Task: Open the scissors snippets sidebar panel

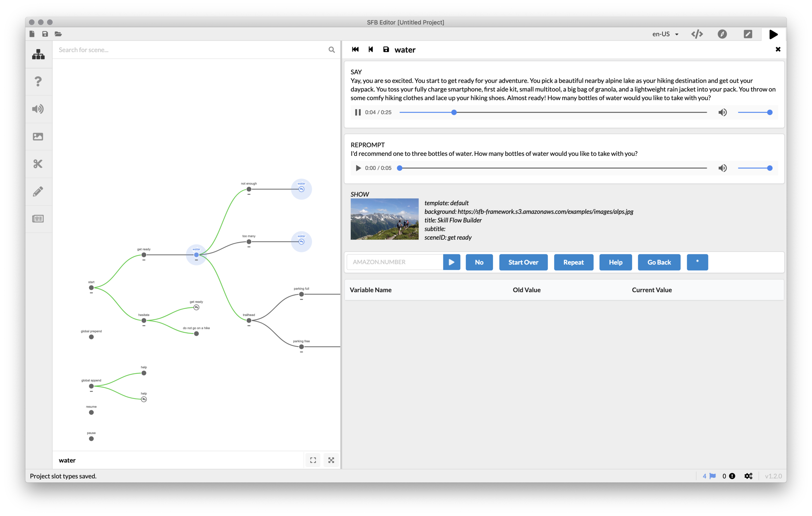Action: click(38, 164)
